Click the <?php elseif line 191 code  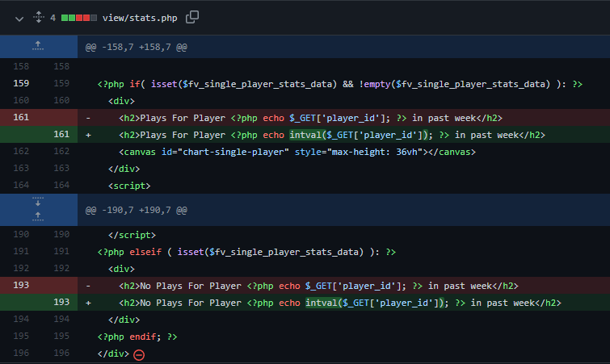tap(246, 252)
